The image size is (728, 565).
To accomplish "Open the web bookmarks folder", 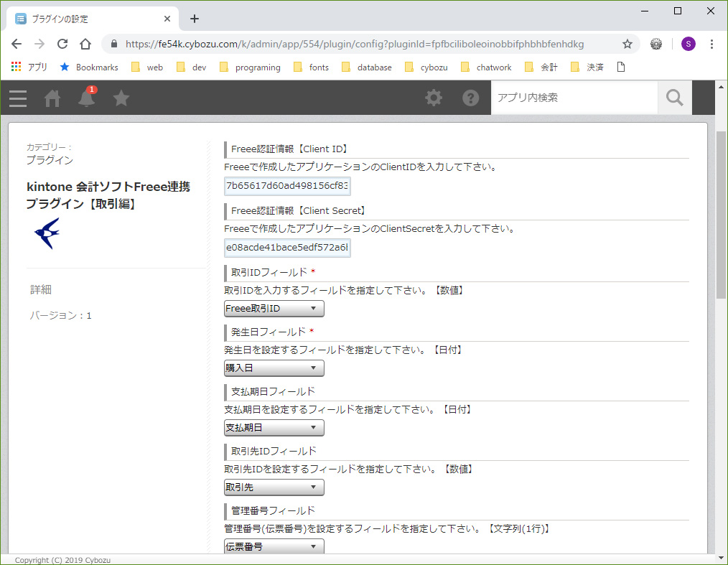I will [146, 67].
